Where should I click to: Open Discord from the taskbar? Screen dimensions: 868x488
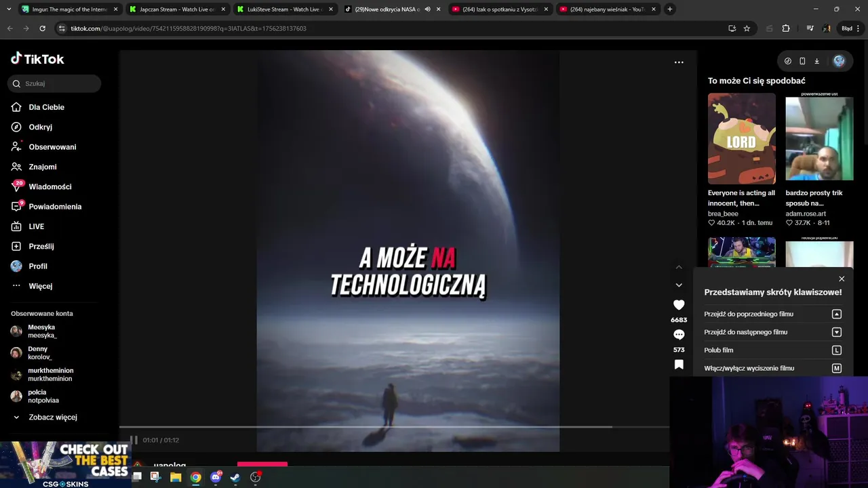pyautogui.click(x=216, y=477)
